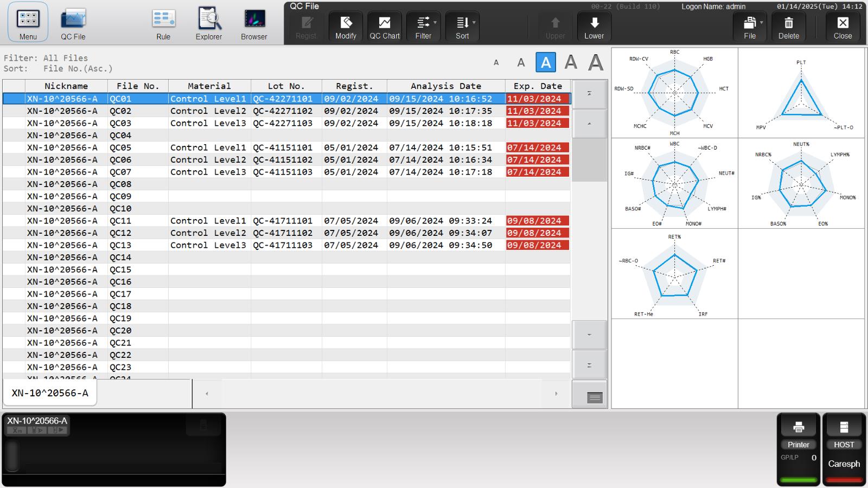Move selection with the Lower arrow
The width and height of the screenshot is (868, 488).
[594, 27]
